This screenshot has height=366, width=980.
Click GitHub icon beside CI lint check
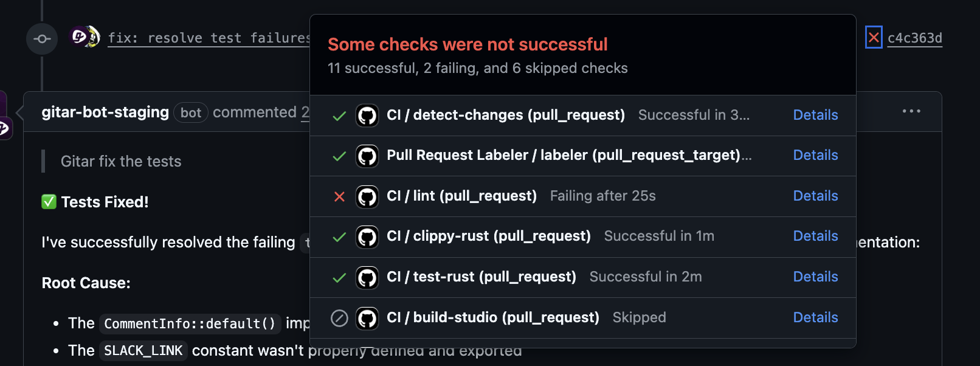(367, 196)
